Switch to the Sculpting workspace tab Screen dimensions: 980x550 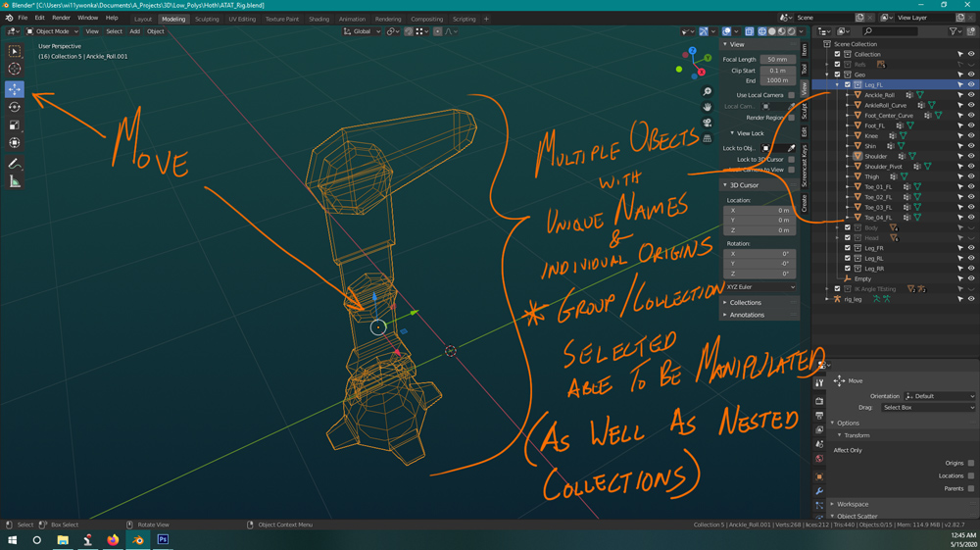coord(207,19)
